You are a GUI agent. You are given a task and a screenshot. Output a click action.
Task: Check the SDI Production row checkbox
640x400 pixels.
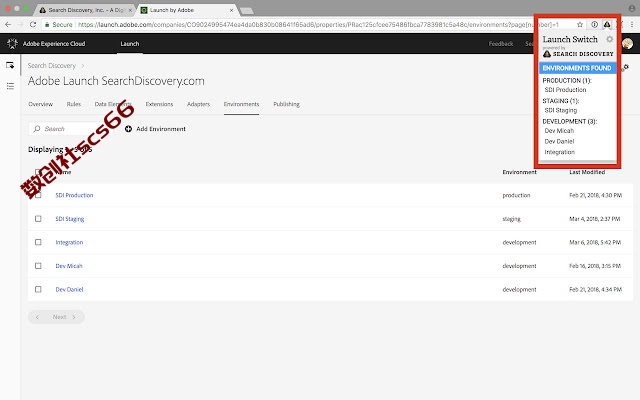point(38,195)
